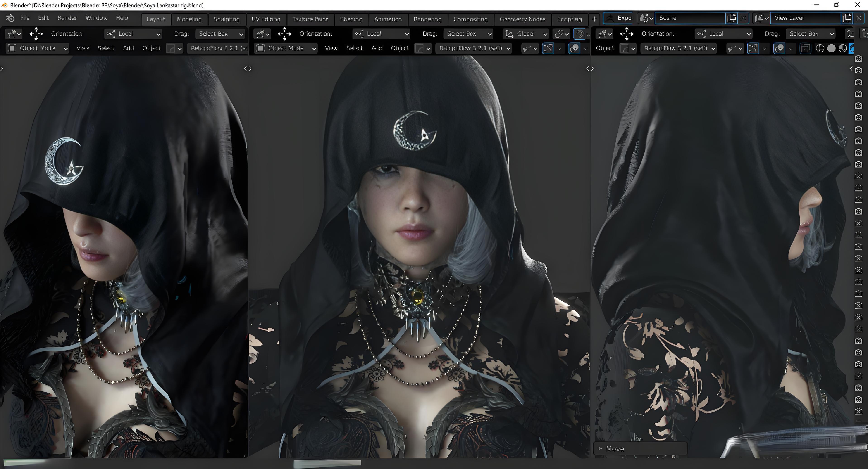Screen dimensions: 868x469
Task: Click the View Layer new-copy icon
Action: 847,18
